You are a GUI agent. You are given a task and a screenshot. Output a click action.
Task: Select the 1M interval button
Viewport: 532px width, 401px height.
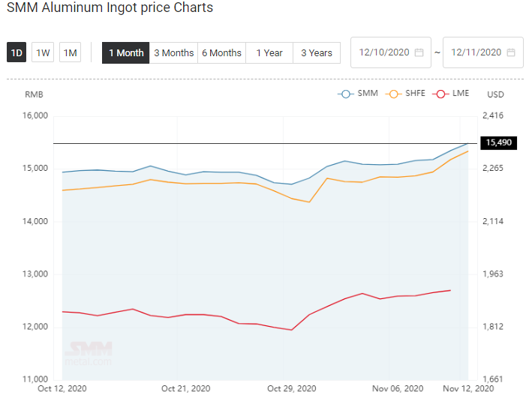[71, 52]
